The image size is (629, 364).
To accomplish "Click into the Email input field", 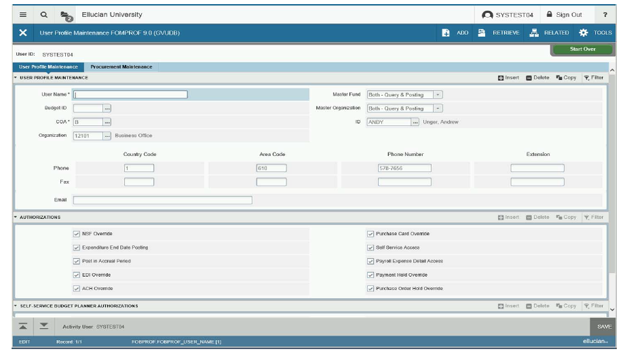I will point(162,200).
